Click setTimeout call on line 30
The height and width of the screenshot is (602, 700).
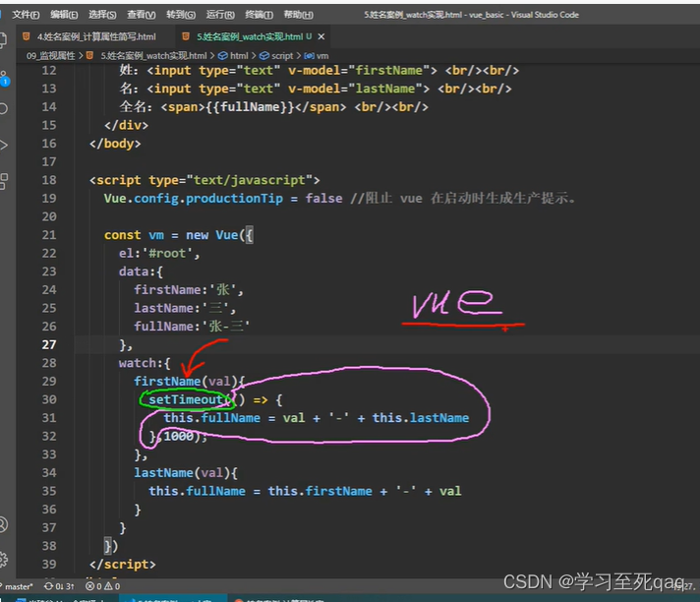tap(186, 400)
